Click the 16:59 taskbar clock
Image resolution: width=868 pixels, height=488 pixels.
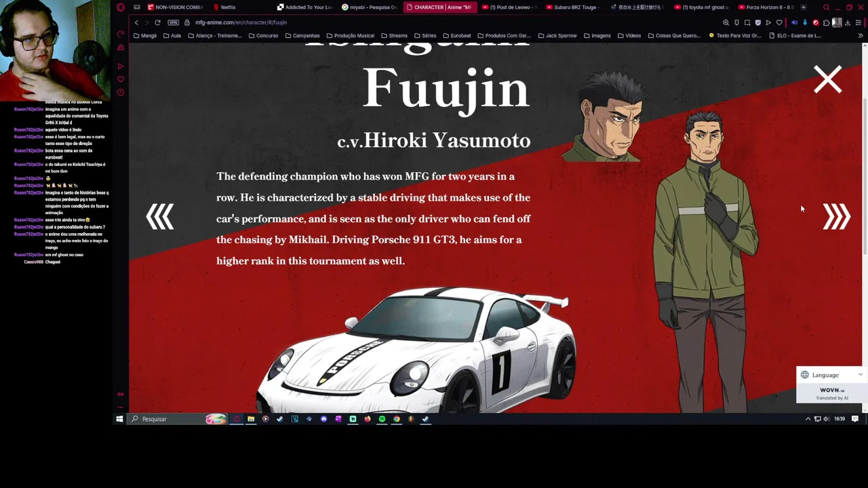(840, 419)
